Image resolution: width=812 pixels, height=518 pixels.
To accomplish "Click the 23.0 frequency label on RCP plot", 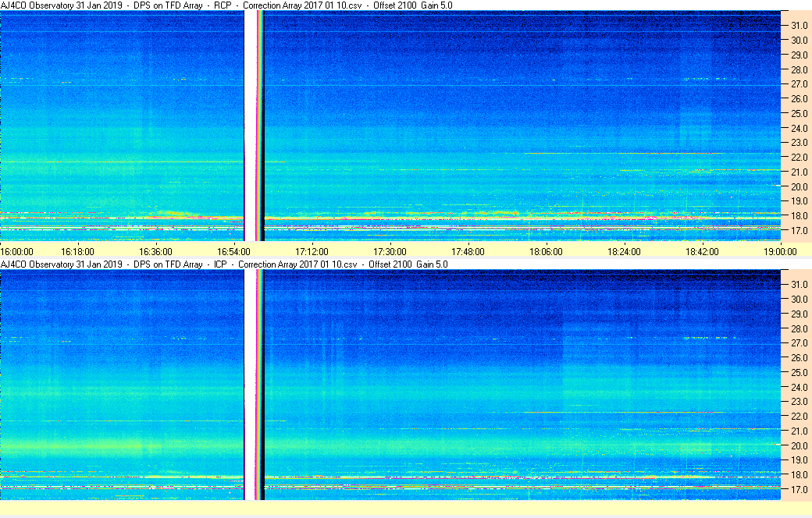I will [799, 142].
